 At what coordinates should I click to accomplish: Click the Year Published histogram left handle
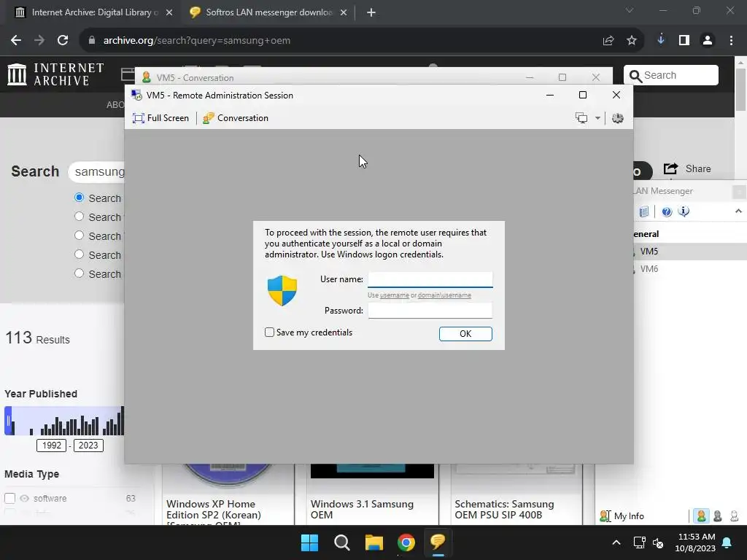tap(8, 421)
